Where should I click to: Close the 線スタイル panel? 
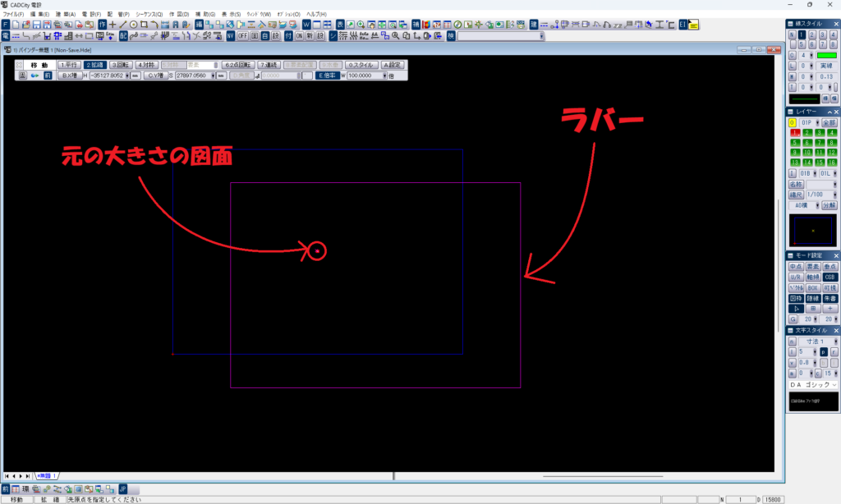point(835,24)
